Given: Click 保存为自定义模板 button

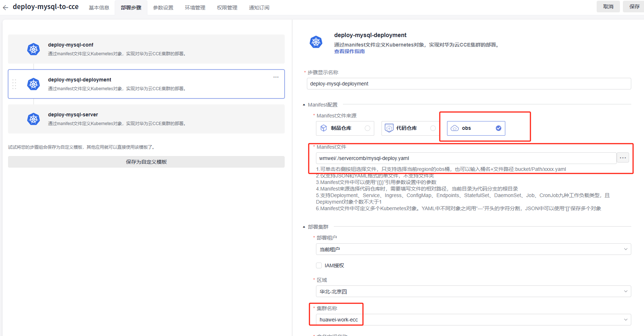Looking at the screenshot, I should click(x=146, y=162).
